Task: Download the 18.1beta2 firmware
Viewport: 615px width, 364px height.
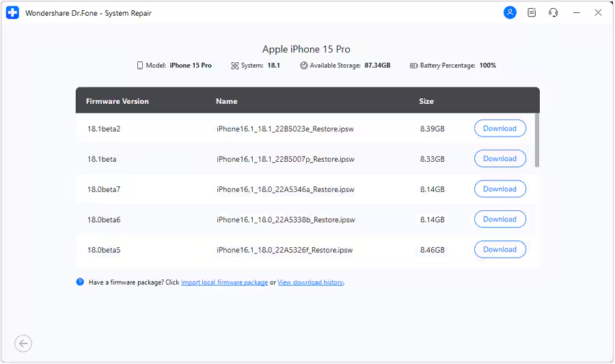Action: pos(500,128)
